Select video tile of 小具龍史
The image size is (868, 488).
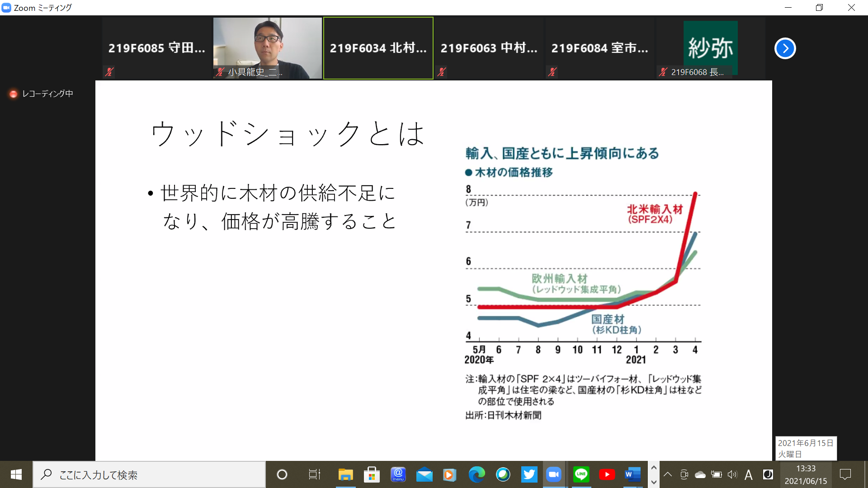(x=268, y=48)
